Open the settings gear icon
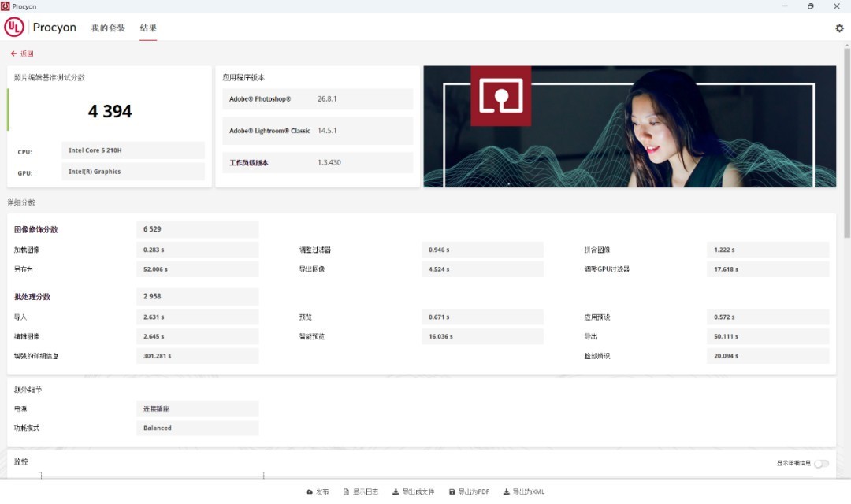 [x=839, y=28]
